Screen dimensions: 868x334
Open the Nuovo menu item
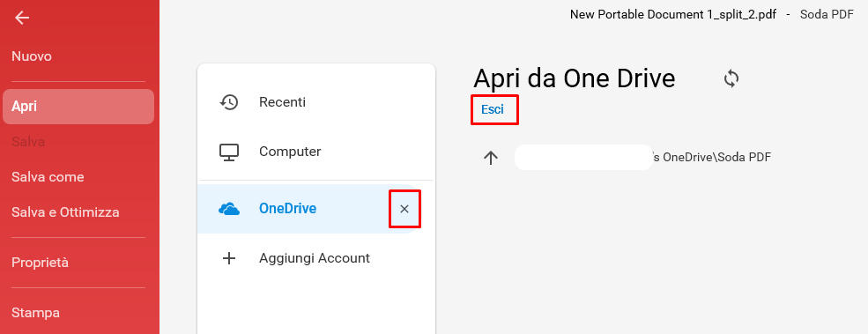pyautogui.click(x=32, y=56)
